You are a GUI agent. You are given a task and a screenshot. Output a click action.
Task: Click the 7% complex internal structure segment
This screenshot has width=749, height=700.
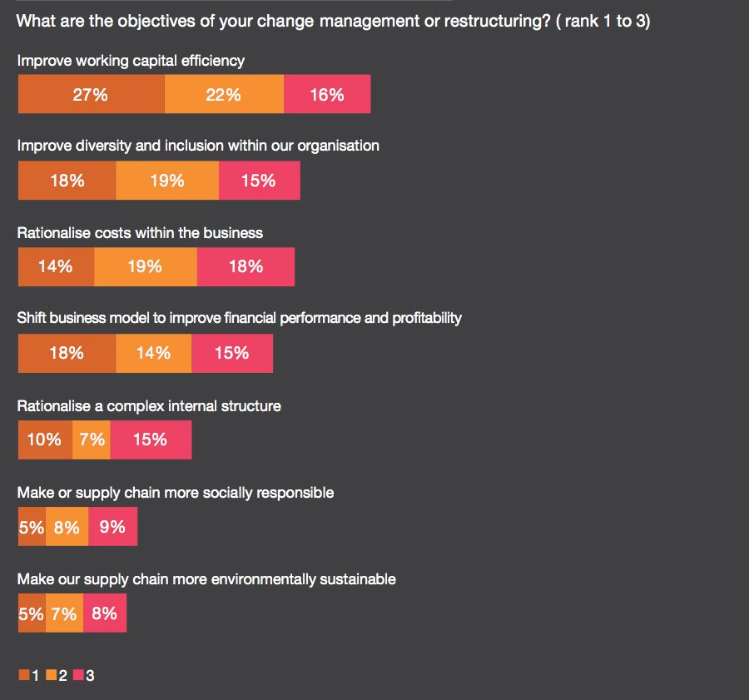pyautogui.click(x=92, y=439)
